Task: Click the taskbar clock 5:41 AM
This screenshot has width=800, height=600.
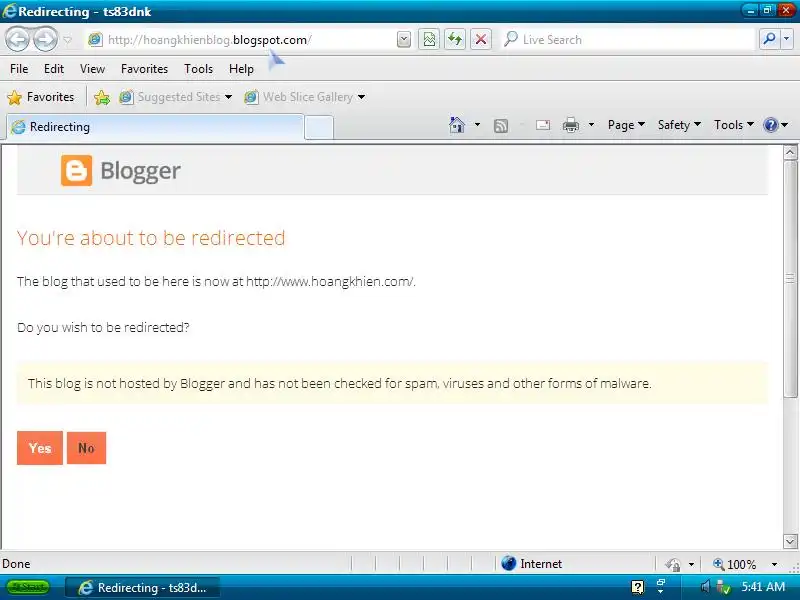Action: (763, 587)
